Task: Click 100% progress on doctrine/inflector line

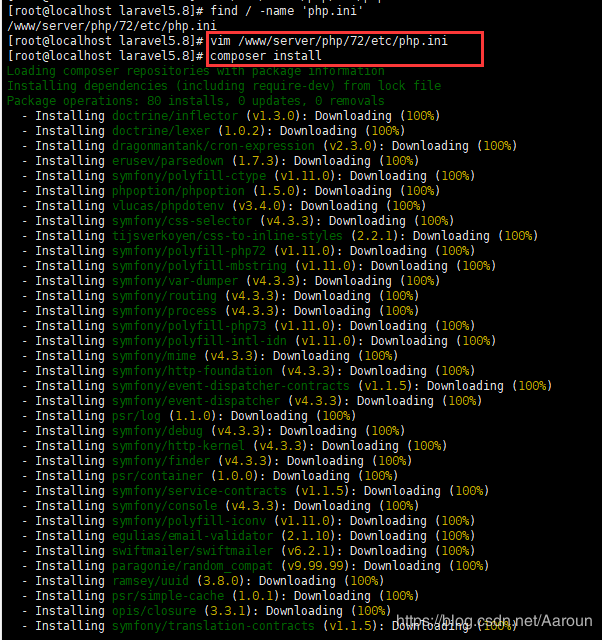Action: [x=420, y=116]
